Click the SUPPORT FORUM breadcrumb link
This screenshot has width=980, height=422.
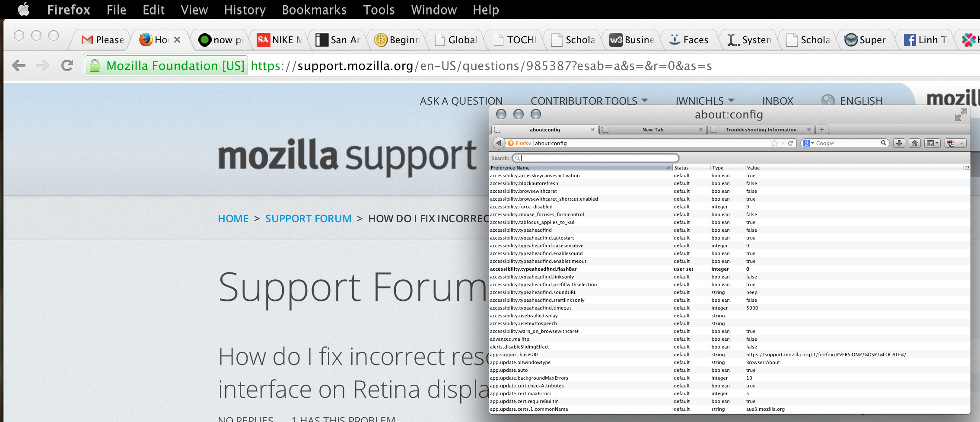pyautogui.click(x=308, y=219)
